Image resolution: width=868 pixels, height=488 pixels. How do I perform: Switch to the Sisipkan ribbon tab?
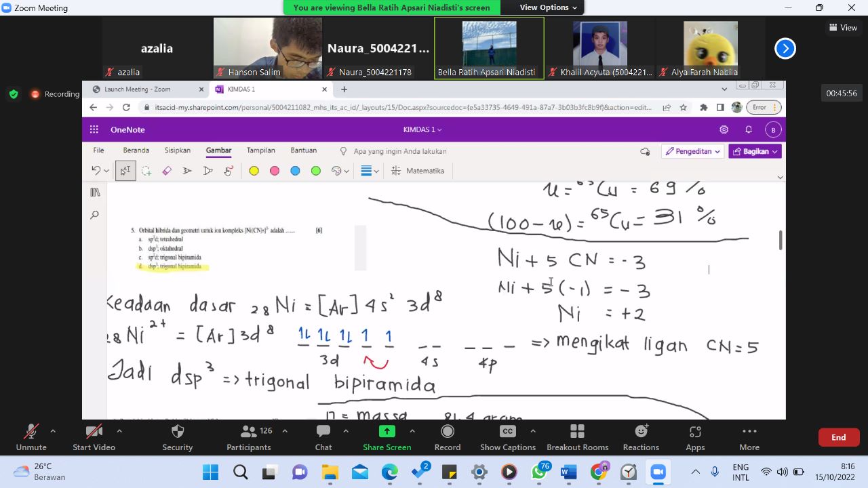point(177,150)
